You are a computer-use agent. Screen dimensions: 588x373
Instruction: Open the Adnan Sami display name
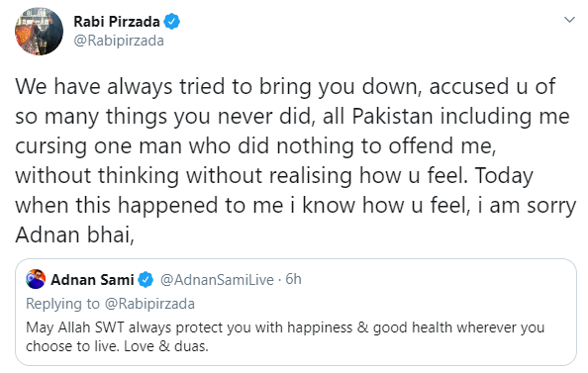click(x=92, y=280)
